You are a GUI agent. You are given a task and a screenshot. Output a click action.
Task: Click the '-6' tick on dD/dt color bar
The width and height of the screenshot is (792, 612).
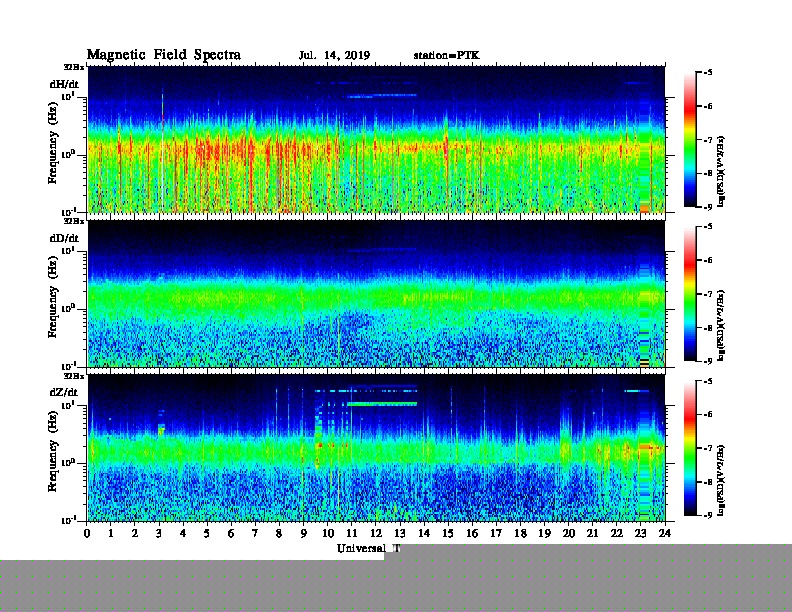click(x=708, y=261)
